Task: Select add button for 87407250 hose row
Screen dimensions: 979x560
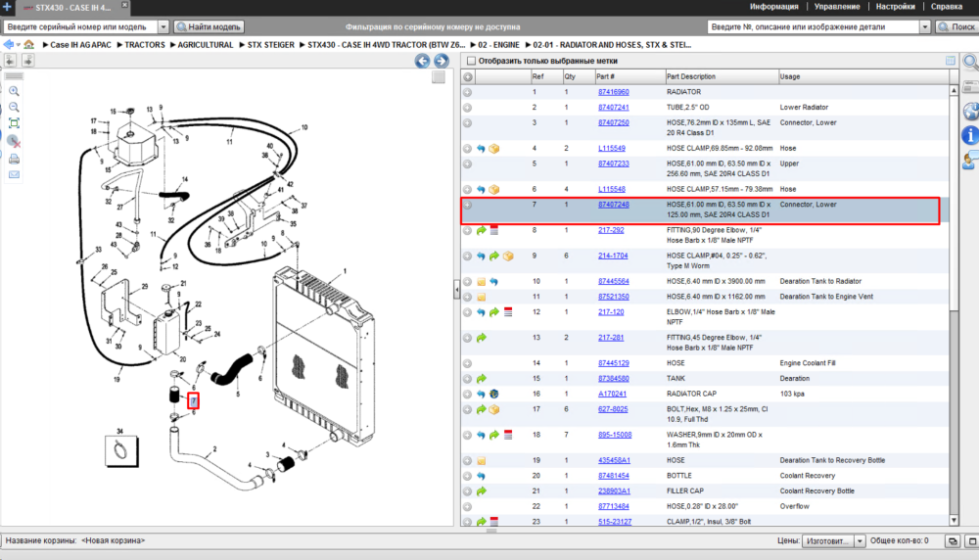Action: tap(467, 123)
